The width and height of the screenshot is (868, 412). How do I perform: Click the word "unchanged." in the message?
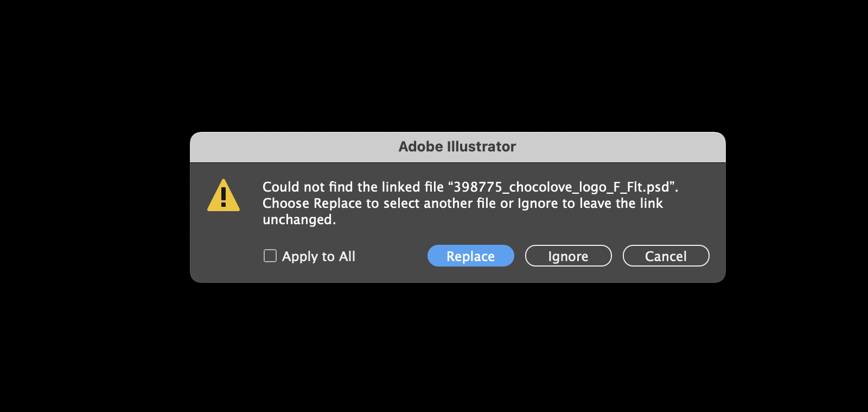[299, 219]
